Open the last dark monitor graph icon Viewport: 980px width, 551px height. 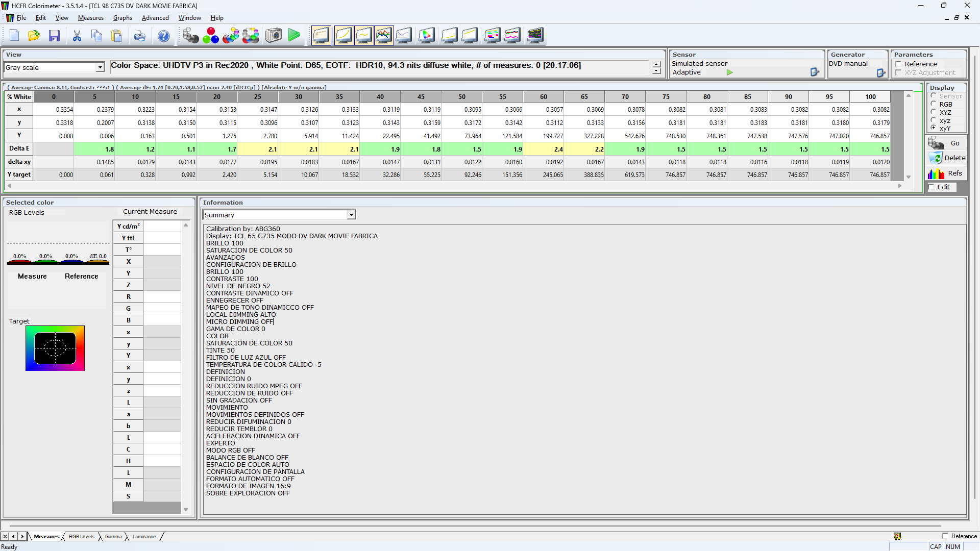click(535, 35)
